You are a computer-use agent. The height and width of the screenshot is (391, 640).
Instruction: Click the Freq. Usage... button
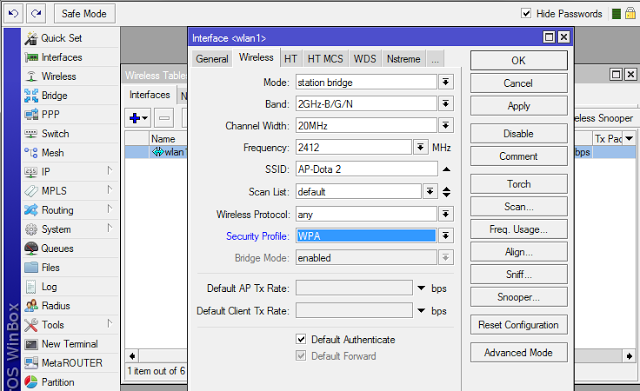pos(518,229)
